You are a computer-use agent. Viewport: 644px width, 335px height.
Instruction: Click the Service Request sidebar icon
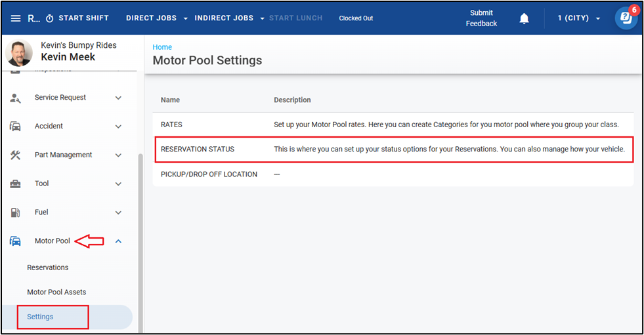click(x=15, y=98)
